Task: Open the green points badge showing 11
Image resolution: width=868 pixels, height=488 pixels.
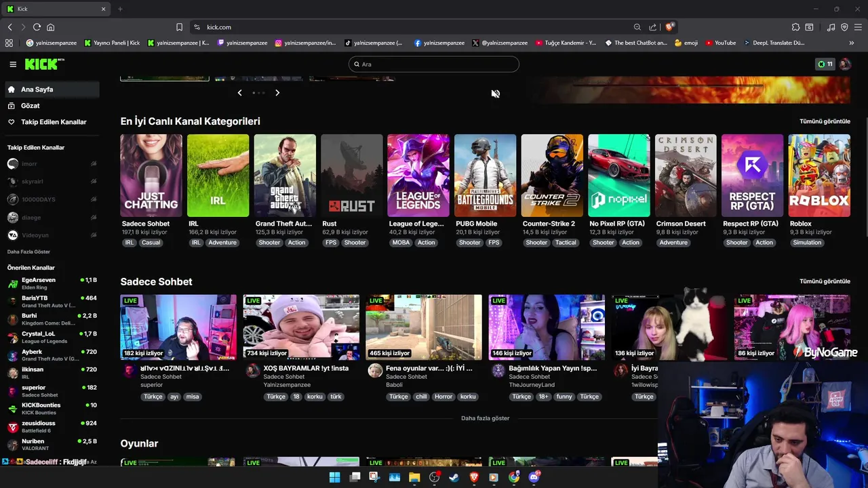Action: tap(825, 64)
